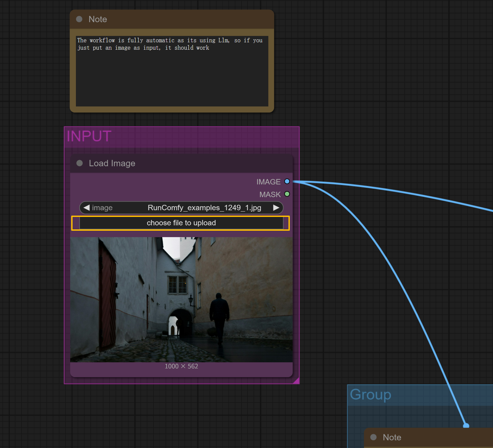Click the Note title in the blue Group
Image resolution: width=493 pixels, height=448 pixels.
[x=392, y=437]
